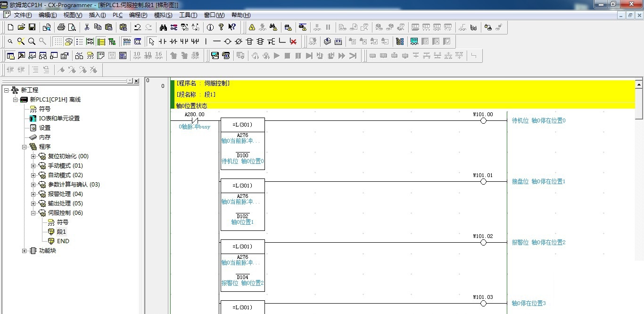Insert a new output coil
Image resolution: width=644 pixels, height=314 pixels.
pyautogui.click(x=227, y=42)
